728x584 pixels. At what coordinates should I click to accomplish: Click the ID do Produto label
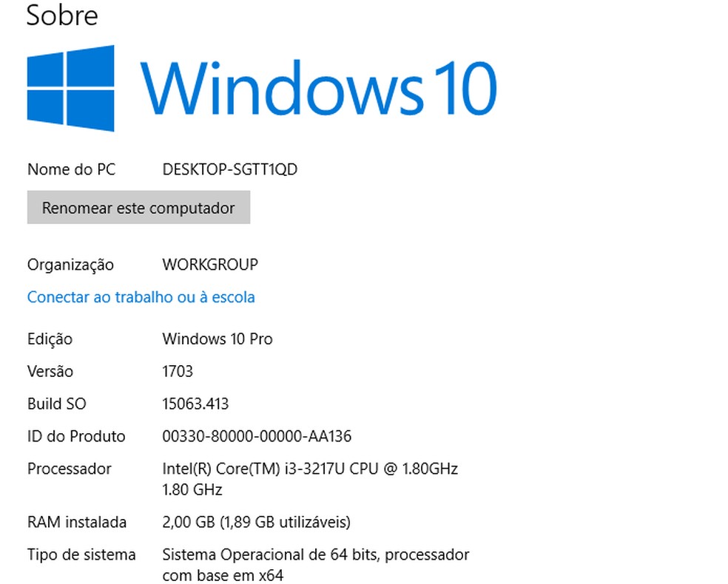tap(77, 436)
